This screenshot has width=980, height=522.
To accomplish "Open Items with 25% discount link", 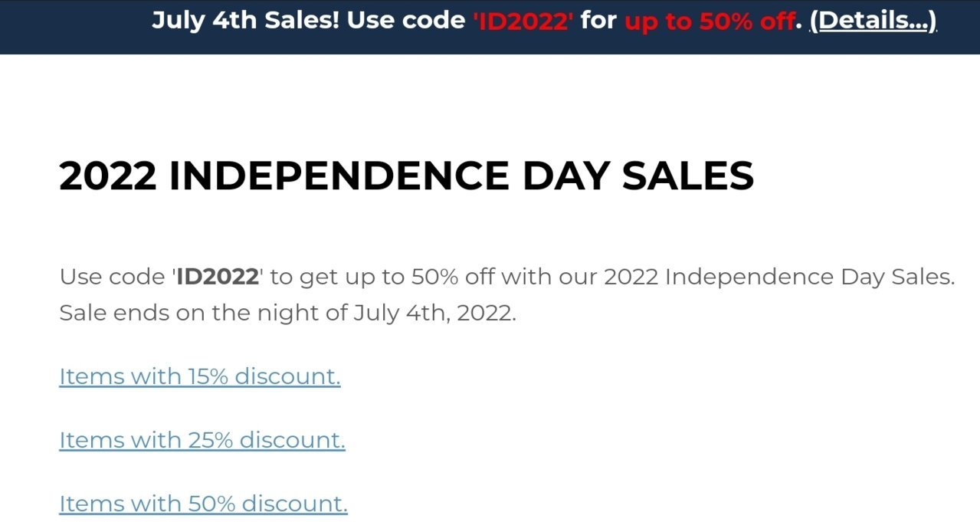I will coord(202,440).
